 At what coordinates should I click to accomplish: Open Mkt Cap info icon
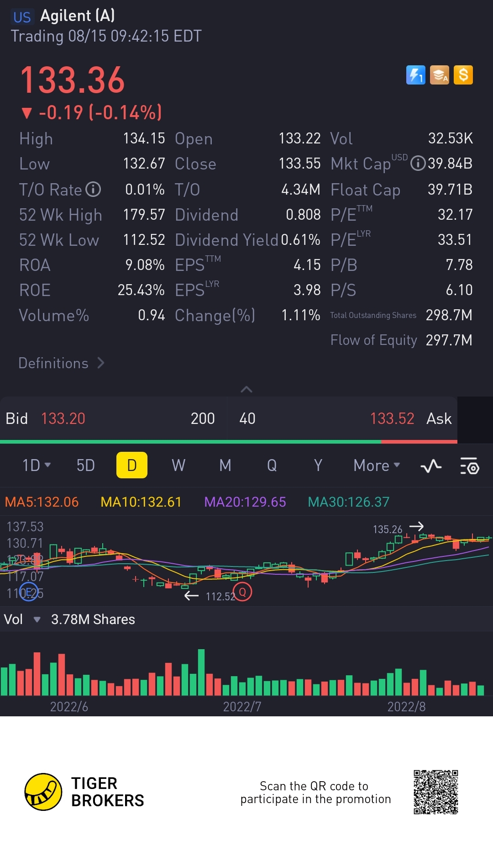click(418, 163)
